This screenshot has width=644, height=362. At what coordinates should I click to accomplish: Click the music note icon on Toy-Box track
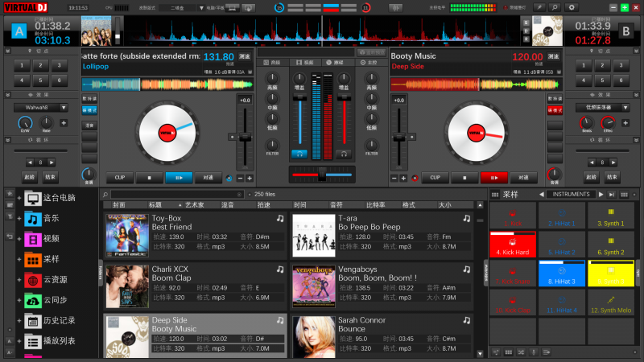click(280, 219)
